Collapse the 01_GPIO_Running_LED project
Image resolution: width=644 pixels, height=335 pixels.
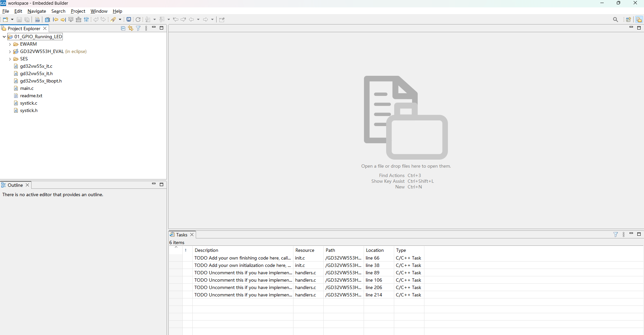pyautogui.click(x=4, y=37)
